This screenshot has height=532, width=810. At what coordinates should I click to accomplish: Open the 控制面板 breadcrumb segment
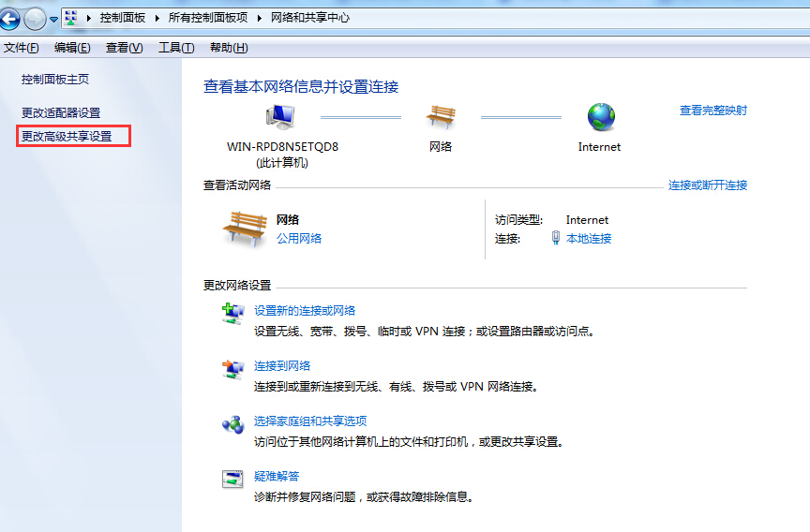tap(123, 18)
